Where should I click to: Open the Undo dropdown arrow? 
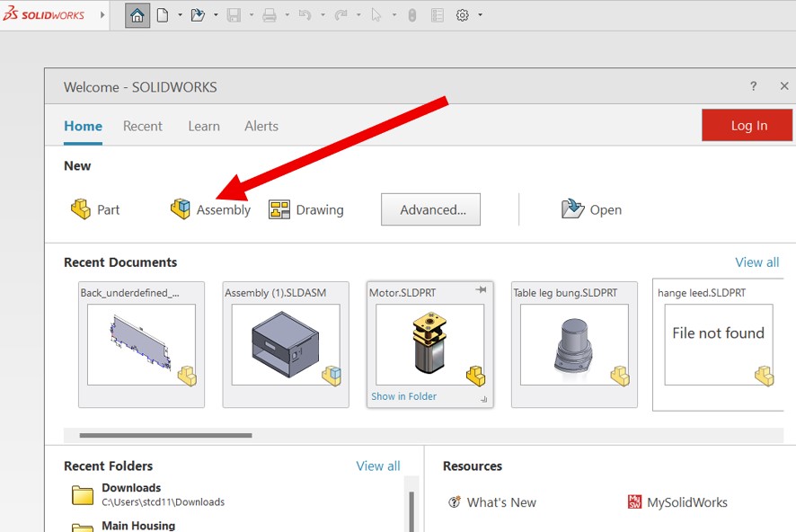pyautogui.click(x=323, y=15)
